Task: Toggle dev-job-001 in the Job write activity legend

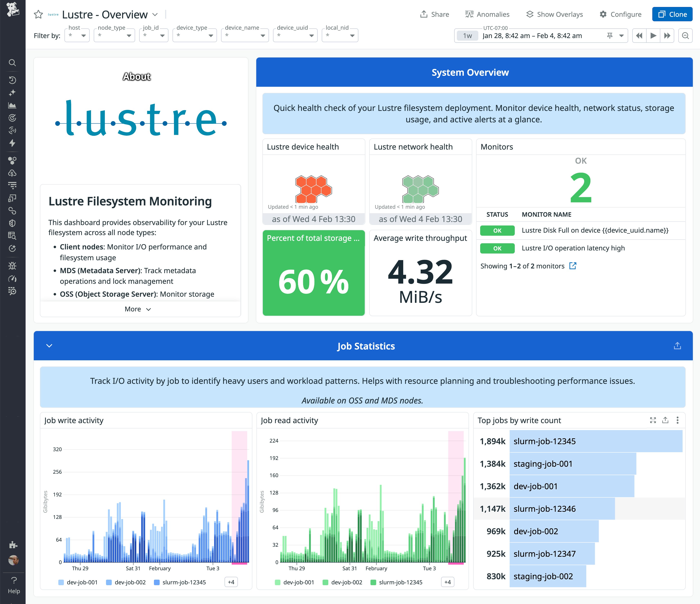Action: tap(82, 582)
